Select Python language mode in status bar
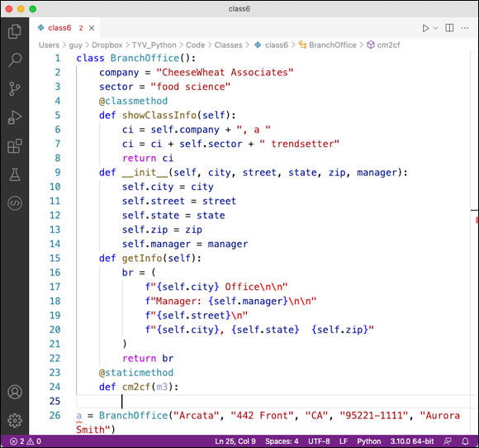Viewport: 479px width, 448px height. click(368, 441)
